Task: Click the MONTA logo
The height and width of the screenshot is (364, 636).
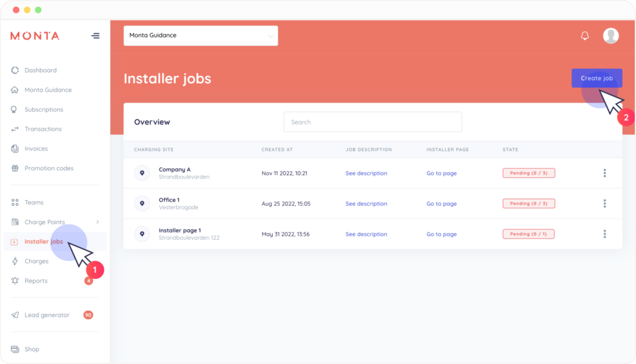Action: click(35, 35)
